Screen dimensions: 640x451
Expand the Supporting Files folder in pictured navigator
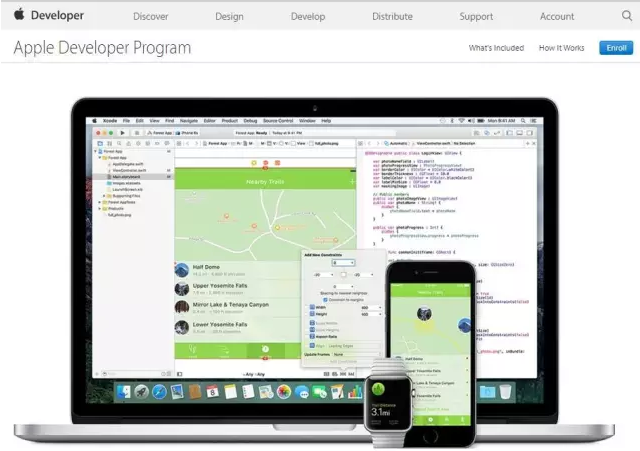104,196
